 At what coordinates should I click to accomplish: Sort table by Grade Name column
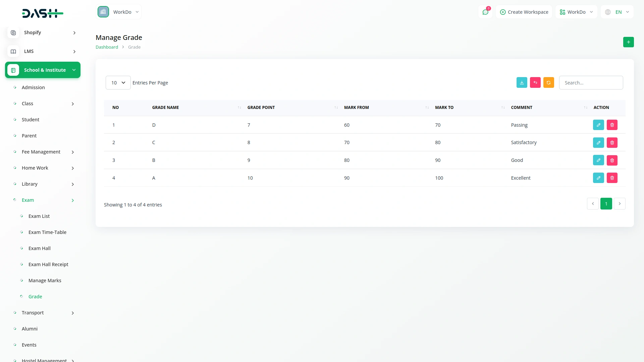coord(166,108)
